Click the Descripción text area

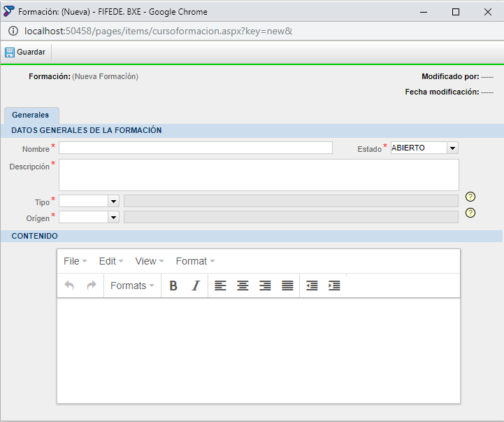259,175
